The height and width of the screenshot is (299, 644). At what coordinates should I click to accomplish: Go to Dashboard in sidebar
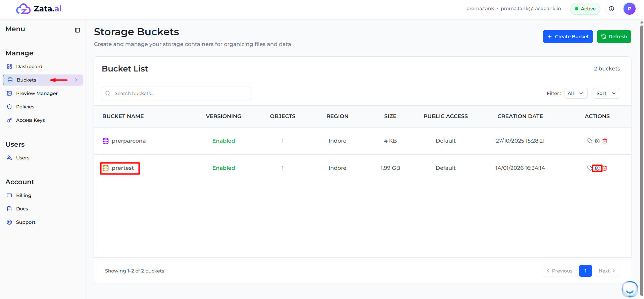[x=29, y=66]
